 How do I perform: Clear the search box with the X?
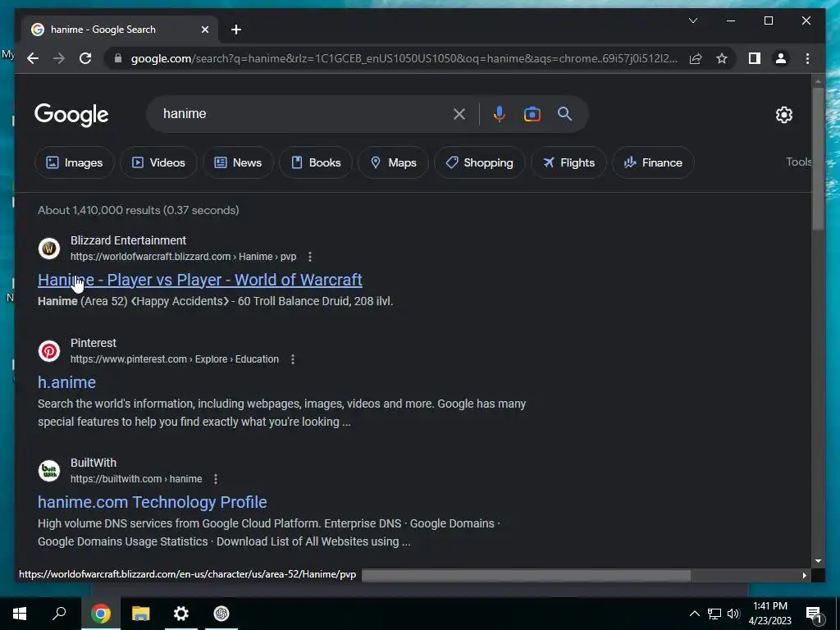[459, 113]
